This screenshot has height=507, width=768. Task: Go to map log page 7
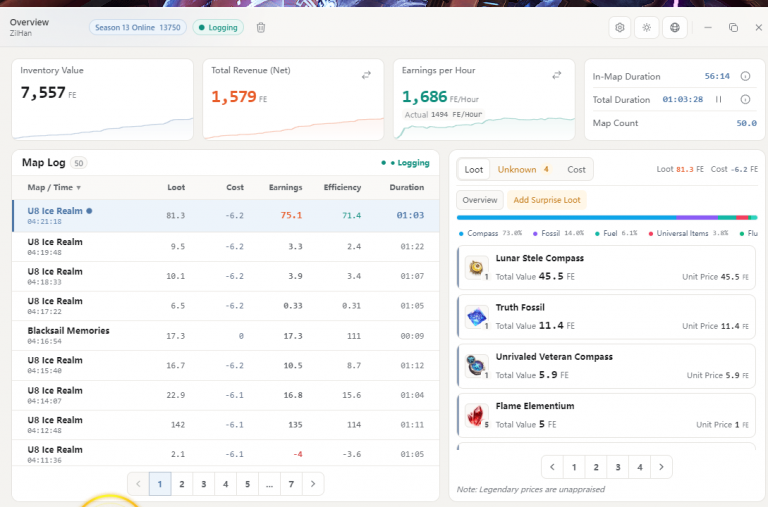point(291,484)
